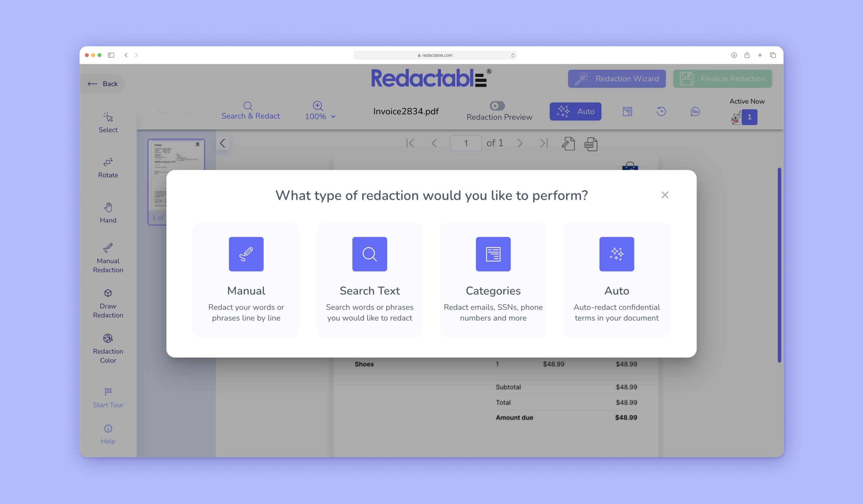Expand the zoom level dropdown
863x504 pixels.
pyautogui.click(x=334, y=117)
